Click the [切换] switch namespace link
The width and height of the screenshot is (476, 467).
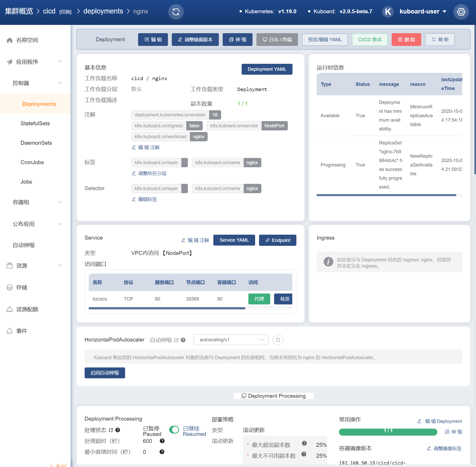[x=65, y=12]
